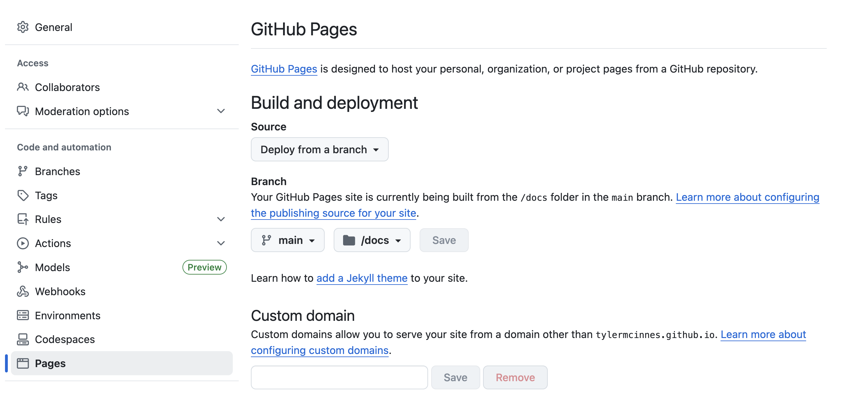Expand the Rules section chevron
This screenshot has height=394, width=868.
[x=221, y=219]
